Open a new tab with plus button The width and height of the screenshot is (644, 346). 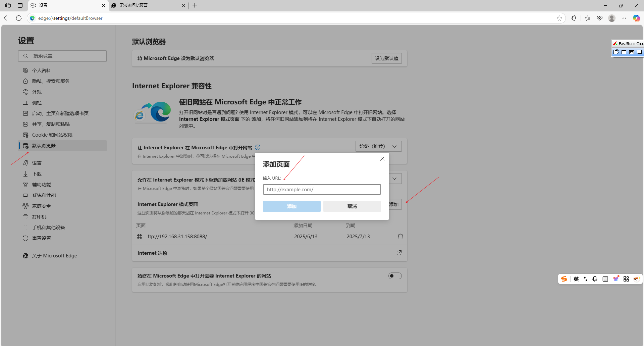point(195,5)
